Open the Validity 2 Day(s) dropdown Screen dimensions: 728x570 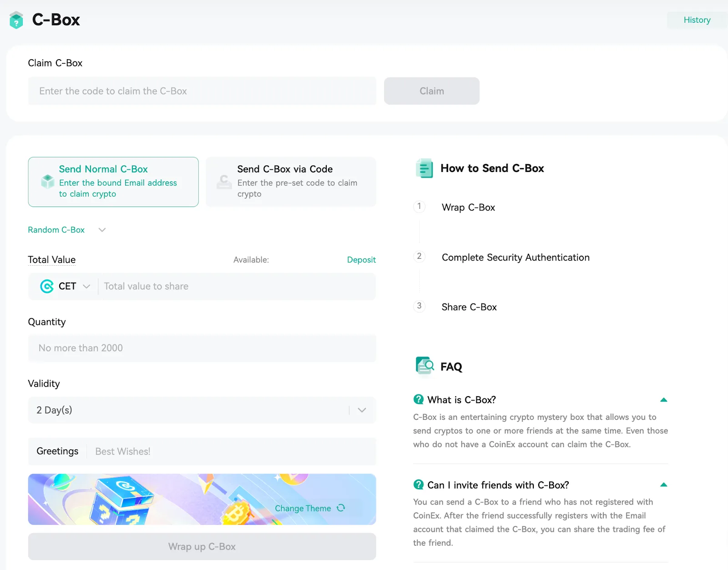click(202, 410)
